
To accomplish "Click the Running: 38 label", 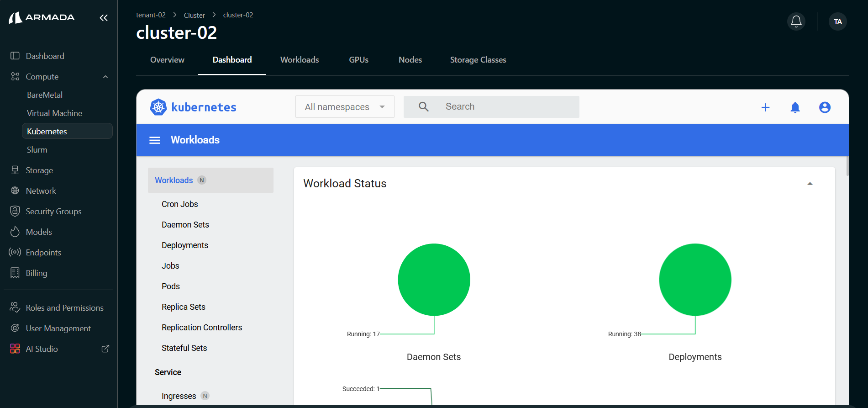I will tap(625, 334).
